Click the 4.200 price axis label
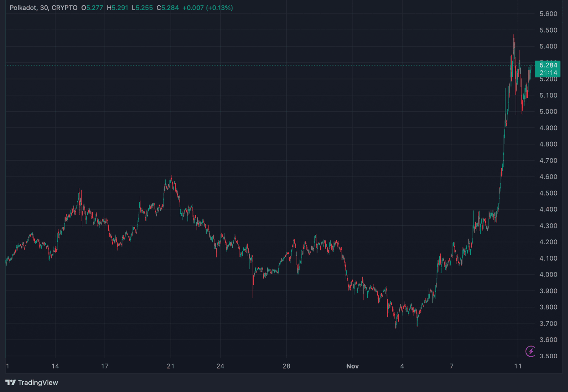Screen dimensions: 568x392 [548, 242]
